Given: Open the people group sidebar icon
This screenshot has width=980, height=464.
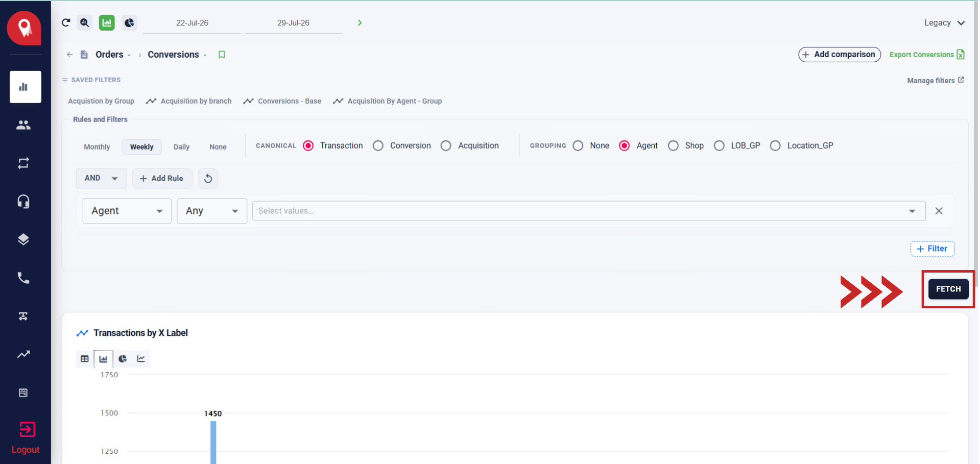Looking at the screenshot, I should [23, 125].
